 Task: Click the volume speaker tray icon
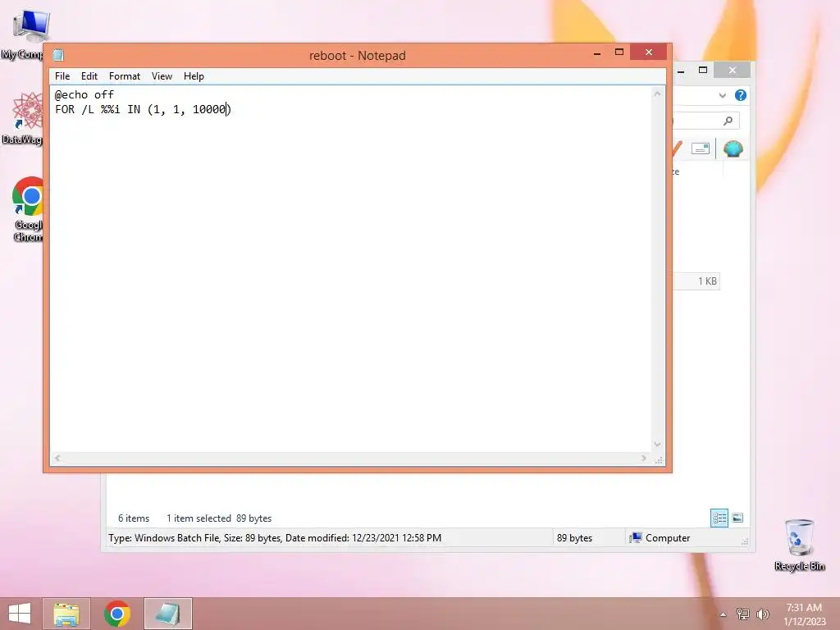[762, 614]
